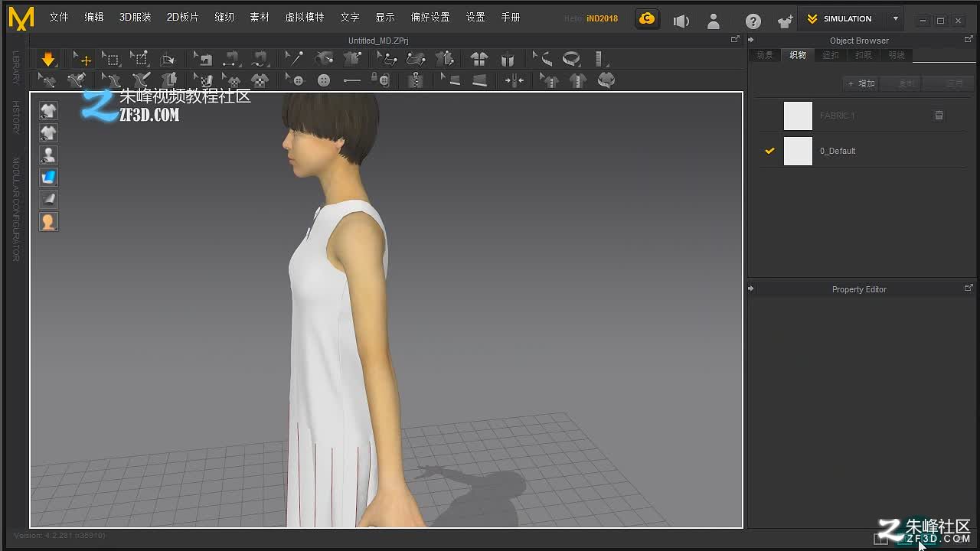The image size is (980, 551).
Task: Click the iND2018 username text
Action: click(603, 19)
